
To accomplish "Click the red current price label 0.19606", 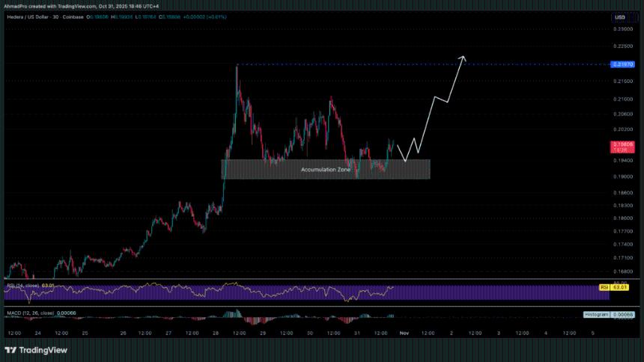I will click(621, 144).
